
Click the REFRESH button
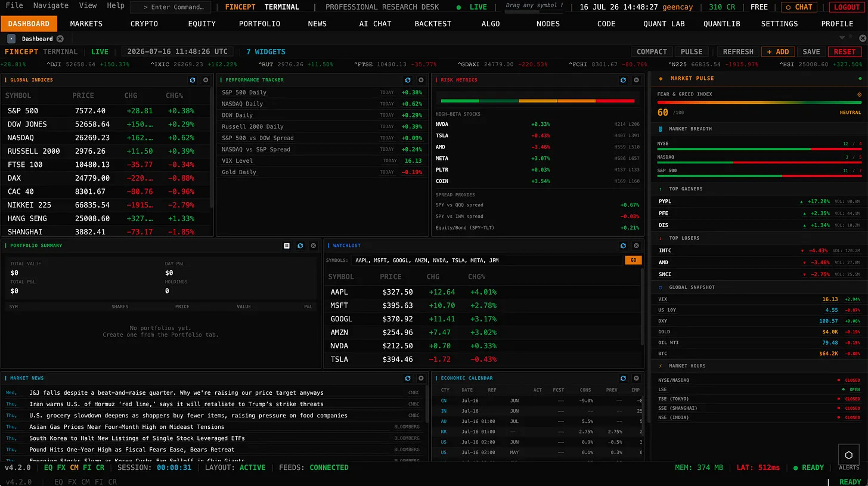click(x=738, y=52)
